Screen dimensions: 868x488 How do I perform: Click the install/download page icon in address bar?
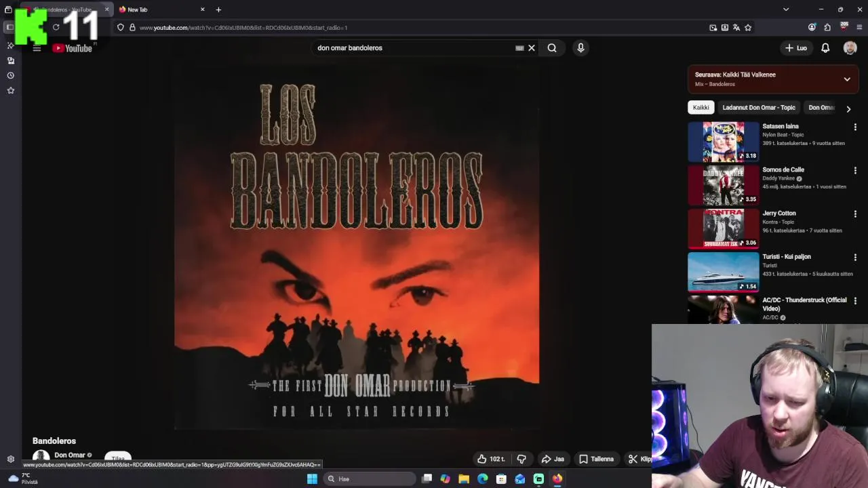pos(724,28)
